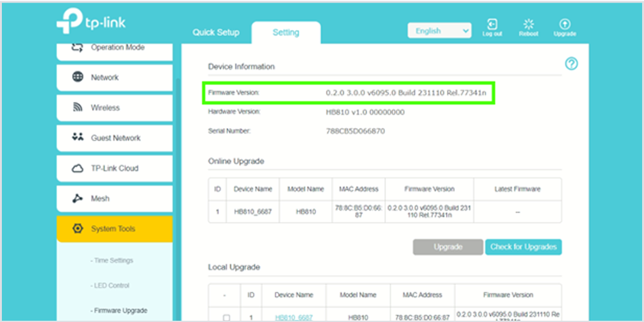The image size is (644, 322).
Task: Switch to the Setting tab
Action: [286, 33]
